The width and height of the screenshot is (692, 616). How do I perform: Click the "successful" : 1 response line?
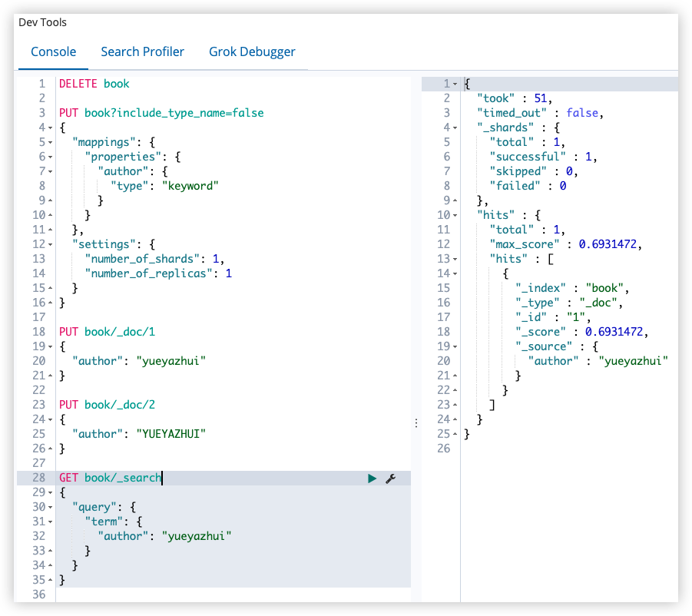pos(543,157)
